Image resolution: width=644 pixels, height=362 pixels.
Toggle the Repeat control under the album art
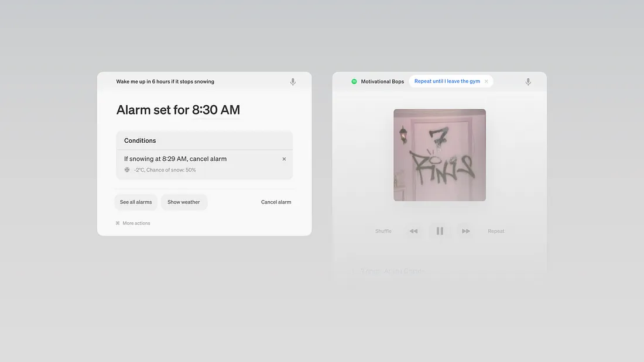[496, 231]
